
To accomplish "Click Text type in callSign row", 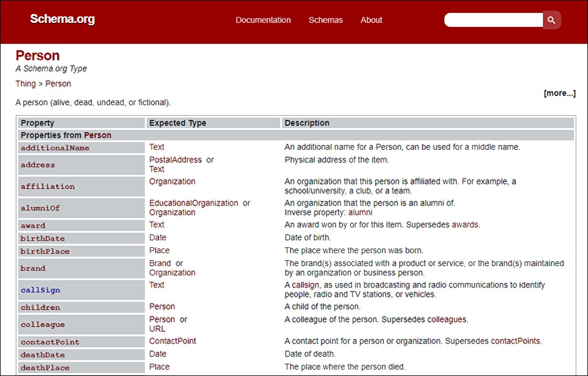I will (x=157, y=285).
